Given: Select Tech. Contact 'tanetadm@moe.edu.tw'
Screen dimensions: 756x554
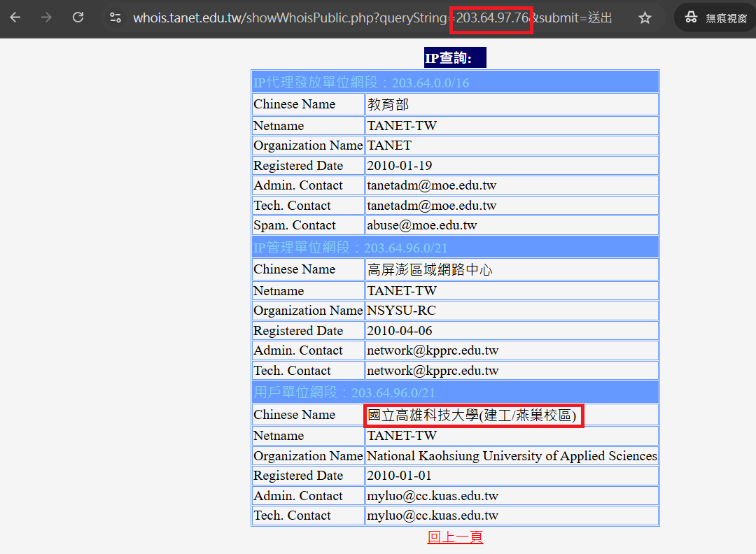Looking at the screenshot, I should [x=512, y=206].
